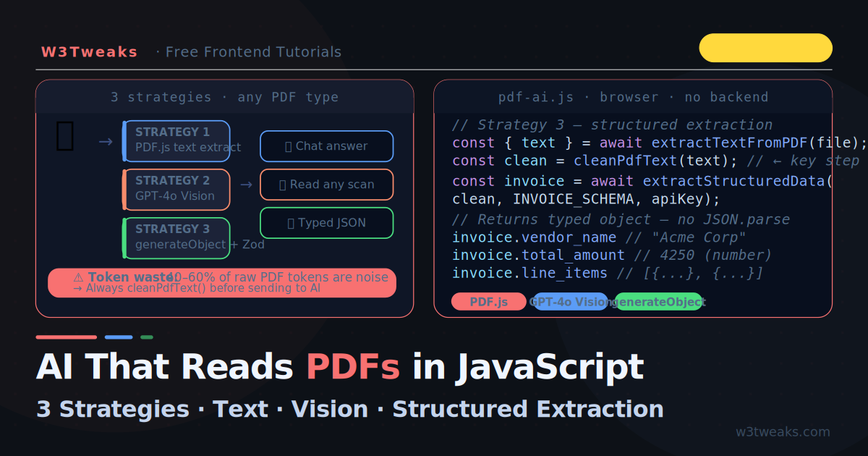Open the Strategy 1 PDF.js text extract card
The width and height of the screenshot is (868, 456).
pyautogui.click(x=176, y=140)
